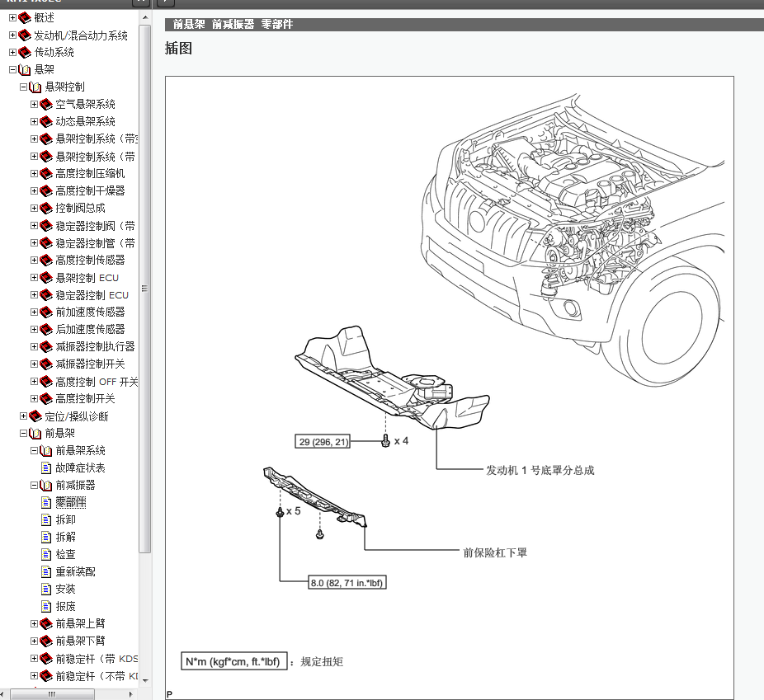The height and width of the screenshot is (700, 764).
Task: Click the 报废 document icon
Action: pos(46,607)
